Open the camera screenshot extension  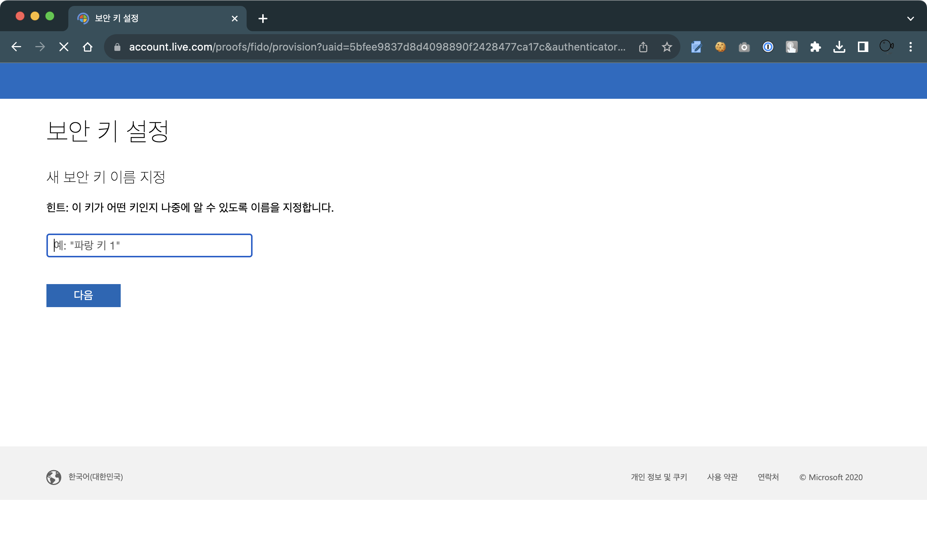(744, 47)
